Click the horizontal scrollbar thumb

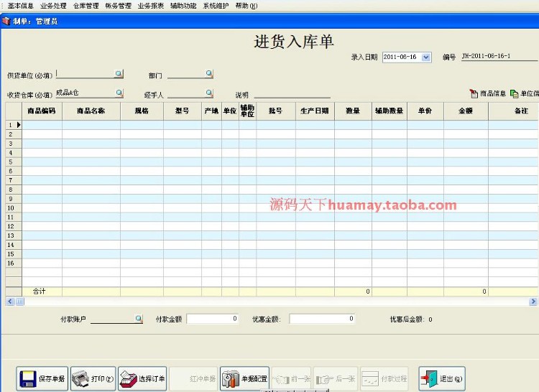coord(19,302)
